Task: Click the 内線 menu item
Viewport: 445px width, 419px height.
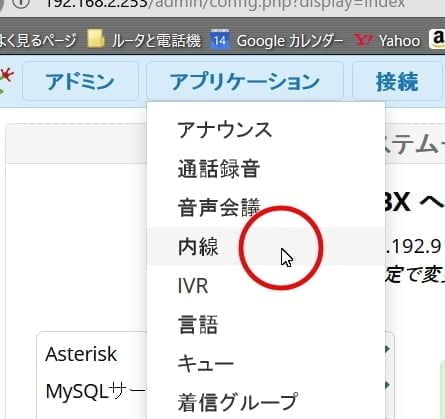Action: 266,247
